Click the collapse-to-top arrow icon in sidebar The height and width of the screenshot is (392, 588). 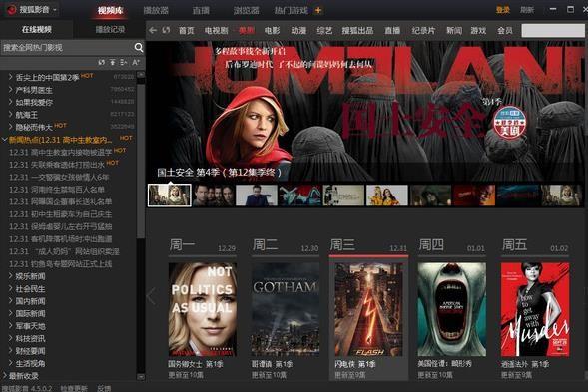(x=113, y=62)
